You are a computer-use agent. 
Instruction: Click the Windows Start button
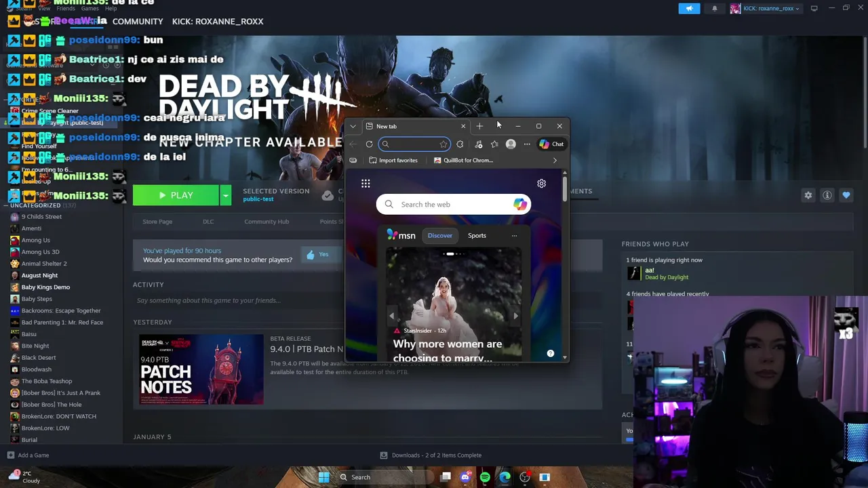point(323,477)
